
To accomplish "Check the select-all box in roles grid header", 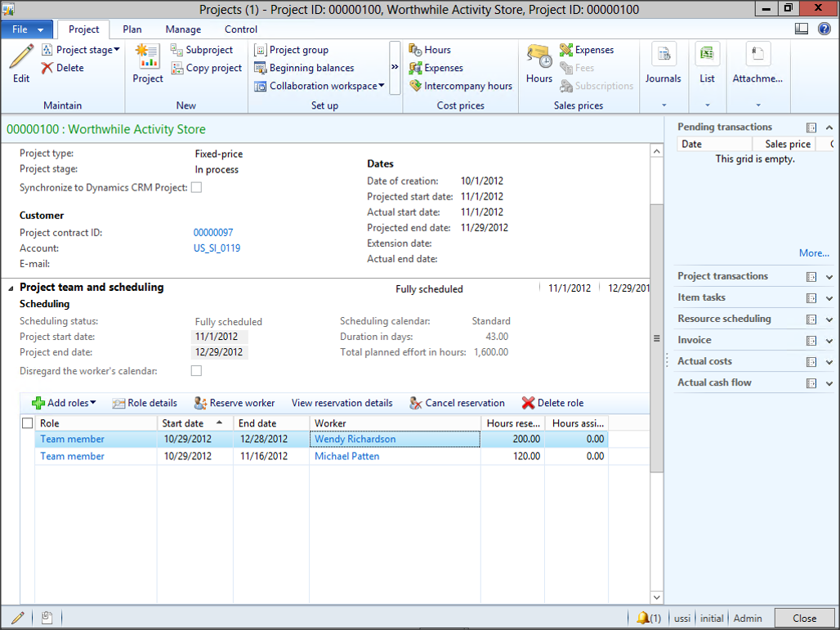I will pyautogui.click(x=28, y=423).
